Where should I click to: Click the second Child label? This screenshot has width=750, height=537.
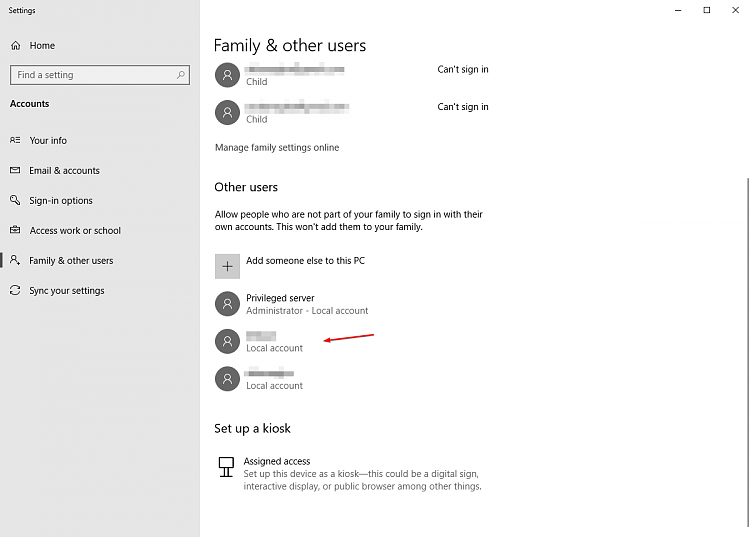point(256,119)
